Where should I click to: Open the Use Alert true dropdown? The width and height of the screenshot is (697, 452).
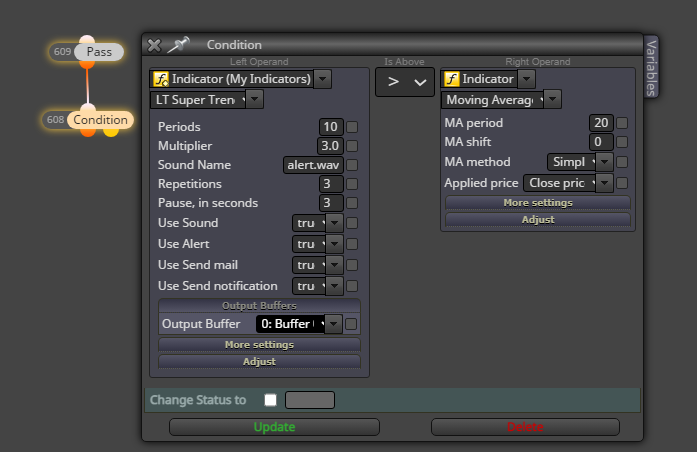pos(334,244)
